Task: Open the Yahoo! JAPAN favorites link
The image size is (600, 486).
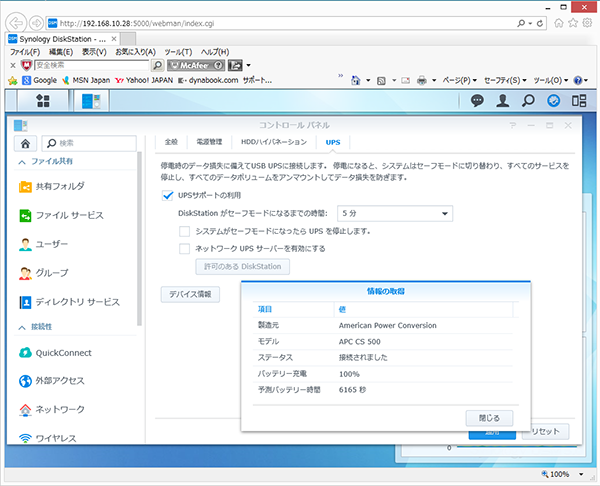Action: point(144,80)
